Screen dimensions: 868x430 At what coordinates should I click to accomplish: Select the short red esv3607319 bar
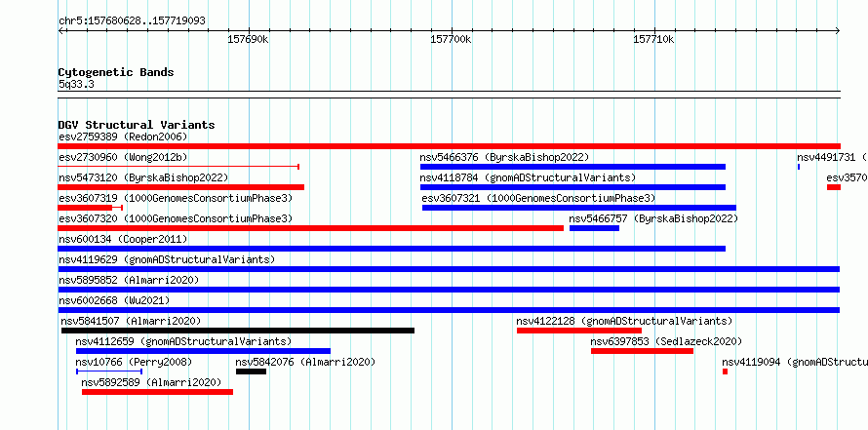tap(91, 208)
